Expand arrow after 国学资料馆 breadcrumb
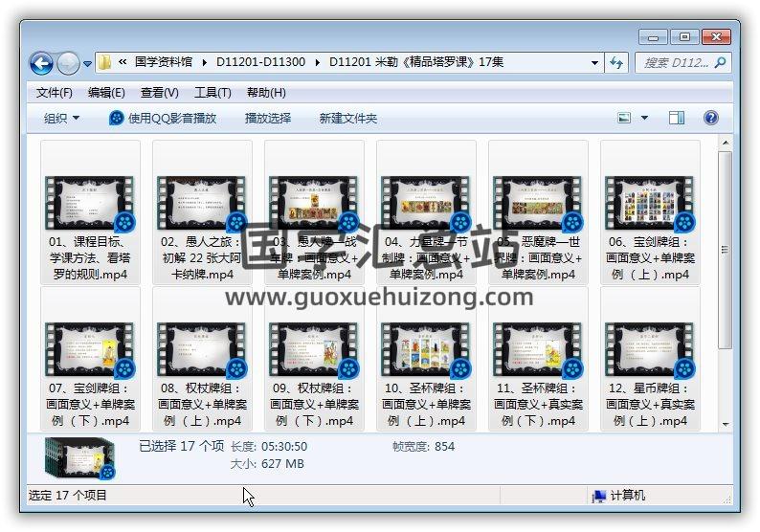 pyautogui.click(x=205, y=62)
